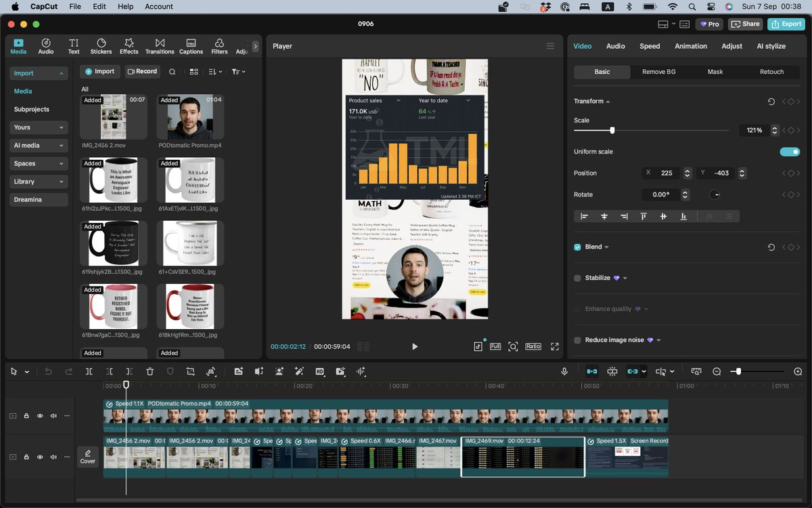Lock the PODtomatic Promo track
The height and width of the screenshot is (508, 812).
point(26,416)
